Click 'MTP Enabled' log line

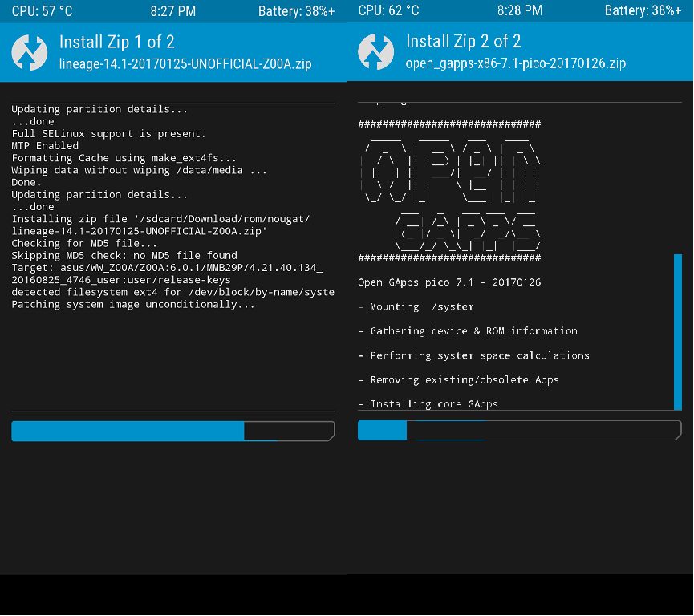tap(45, 146)
